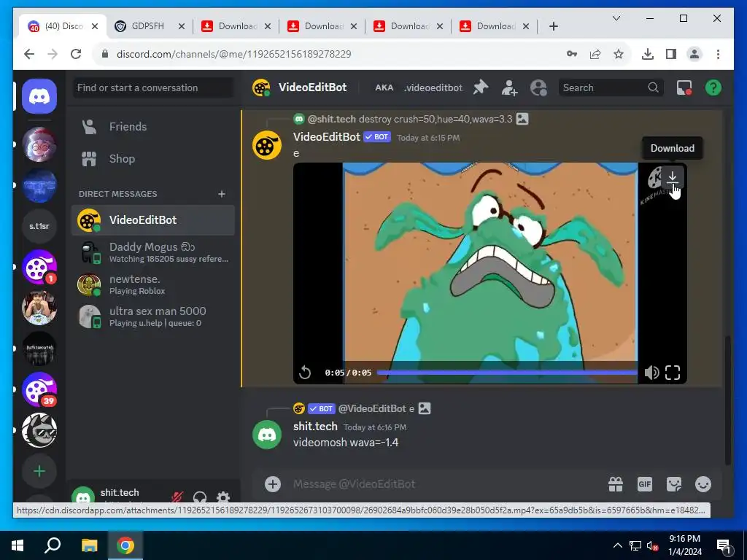This screenshot has width=747, height=560.
Task: Open newtense. direct message
Action: point(153,284)
